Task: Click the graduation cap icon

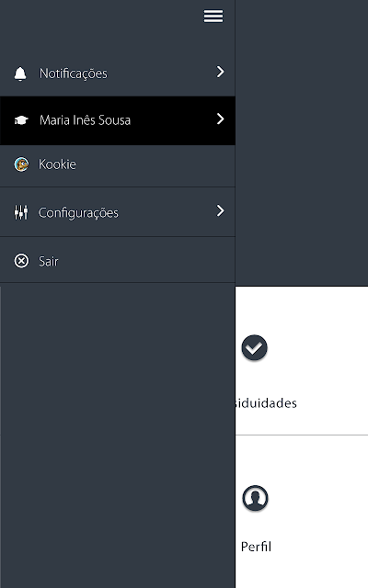Action: click(21, 120)
